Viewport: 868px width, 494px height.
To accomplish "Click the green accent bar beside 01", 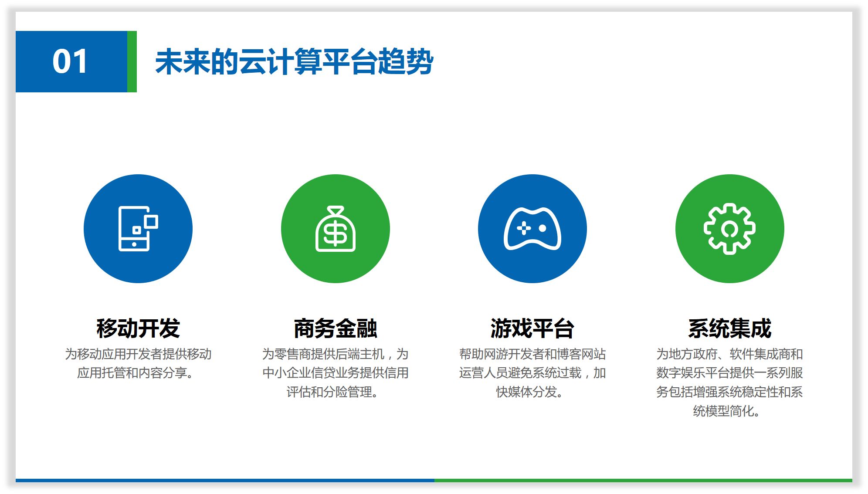I will [x=132, y=61].
